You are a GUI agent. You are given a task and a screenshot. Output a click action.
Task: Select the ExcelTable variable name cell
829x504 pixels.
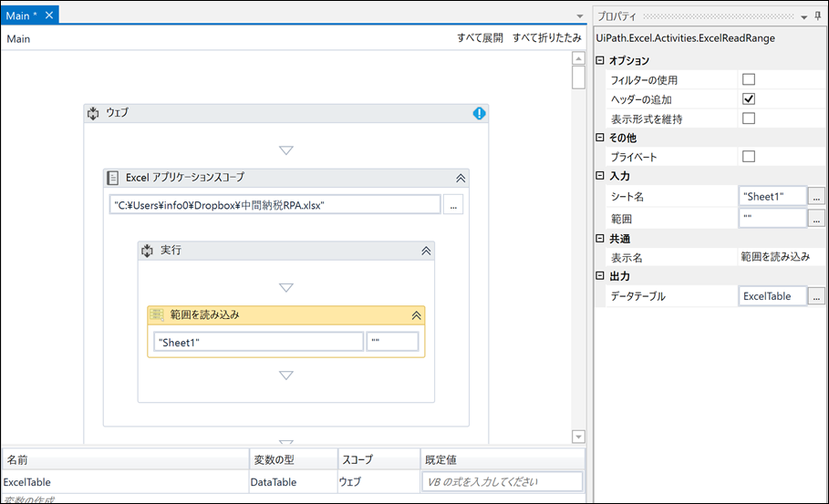point(125,482)
